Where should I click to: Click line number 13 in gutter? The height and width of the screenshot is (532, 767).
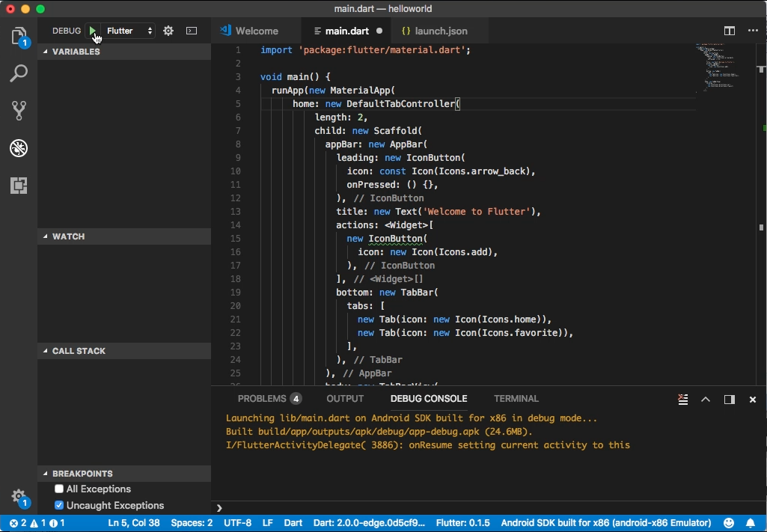235,212
